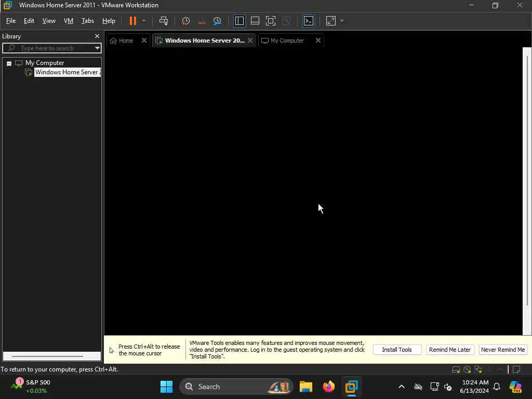Close the My Computer tab
532x399 pixels.
point(318,41)
